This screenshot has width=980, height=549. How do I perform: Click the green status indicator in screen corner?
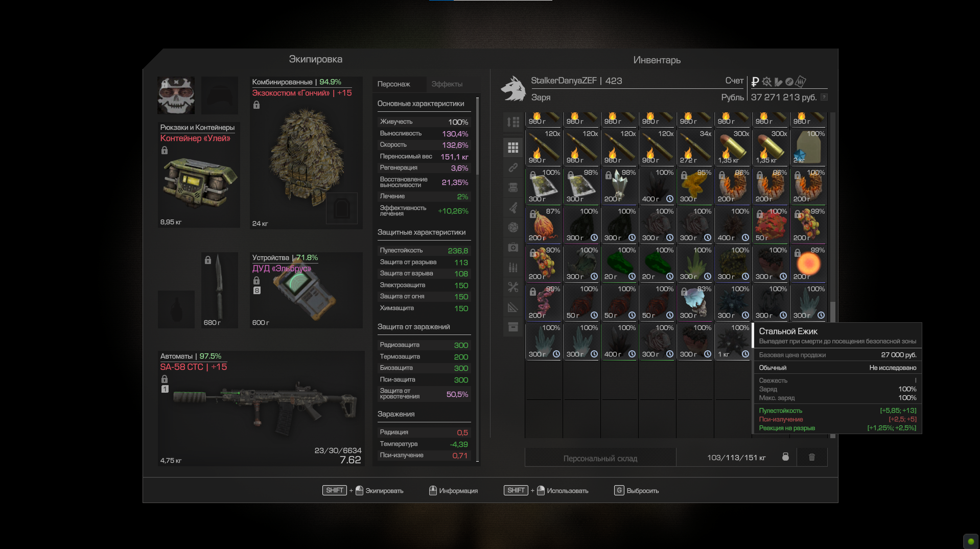[971, 541]
